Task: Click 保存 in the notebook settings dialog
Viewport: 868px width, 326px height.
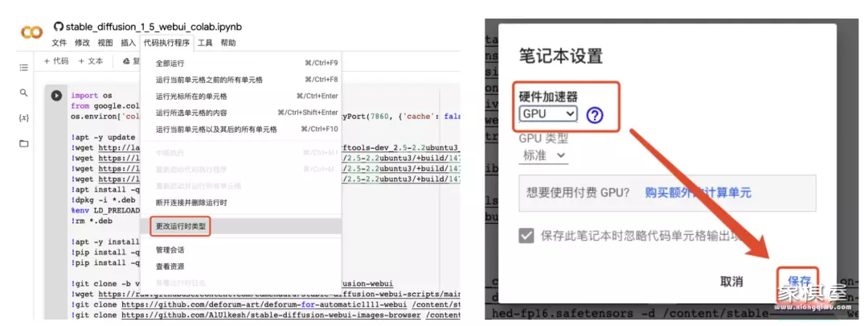Action: click(x=799, y=282)
